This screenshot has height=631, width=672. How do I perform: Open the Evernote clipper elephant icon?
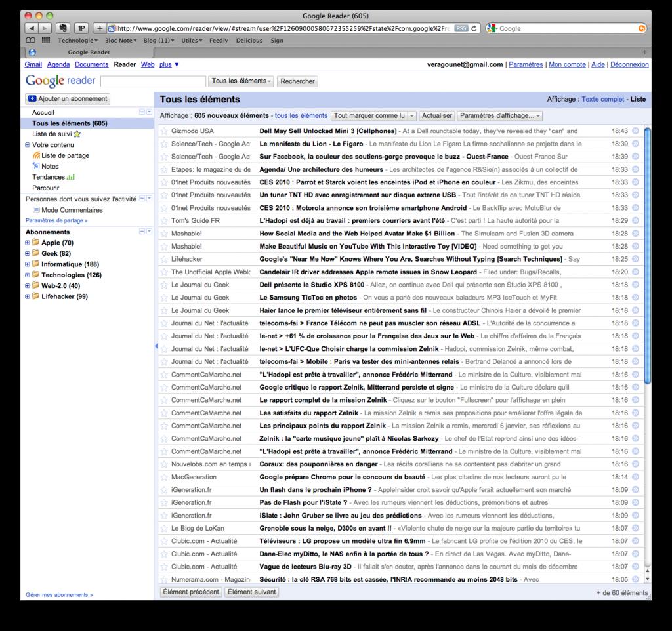coord(63,28)
